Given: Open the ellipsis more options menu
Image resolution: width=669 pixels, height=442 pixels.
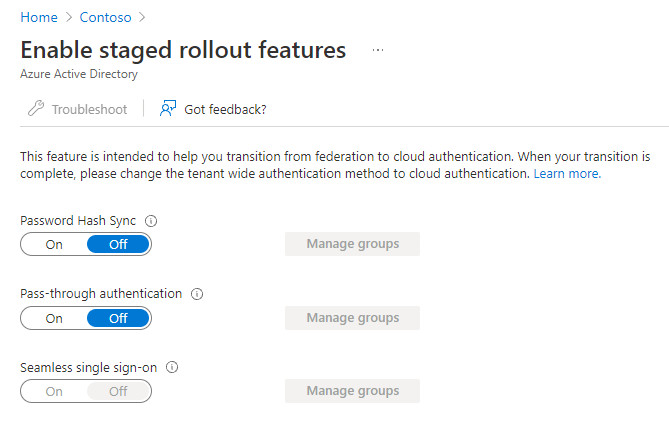Looking at the screenshot, I should click(377, 50).
